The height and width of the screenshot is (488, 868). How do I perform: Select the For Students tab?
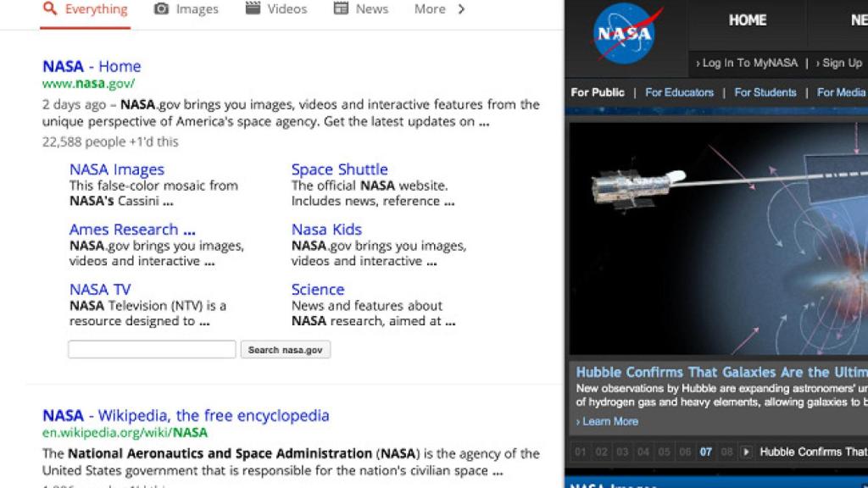click(765, 92)
